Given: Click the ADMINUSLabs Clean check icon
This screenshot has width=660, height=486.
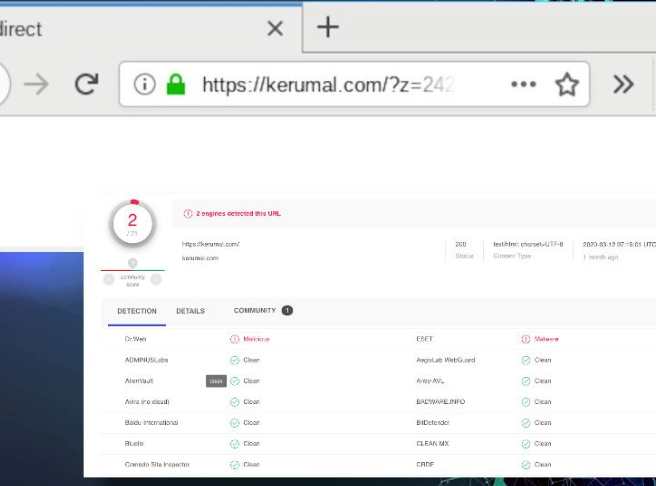Looking at the screenshot, I should point(235,360).
